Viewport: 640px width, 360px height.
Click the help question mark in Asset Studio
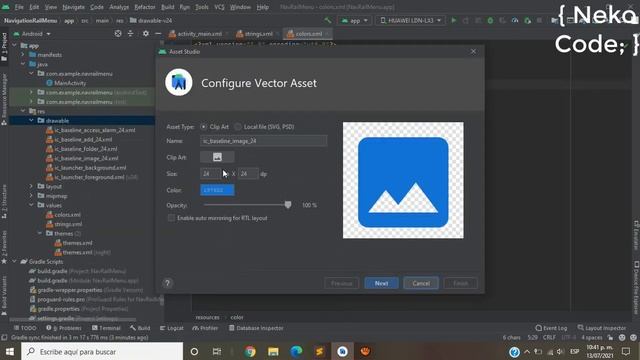coord(167,283)
